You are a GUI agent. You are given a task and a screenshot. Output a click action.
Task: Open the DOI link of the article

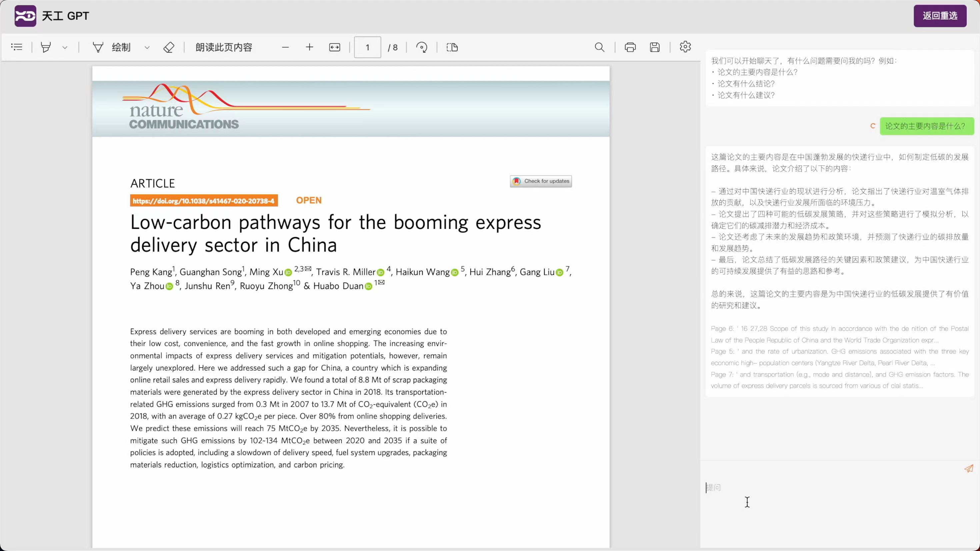(x=204, y=201)
